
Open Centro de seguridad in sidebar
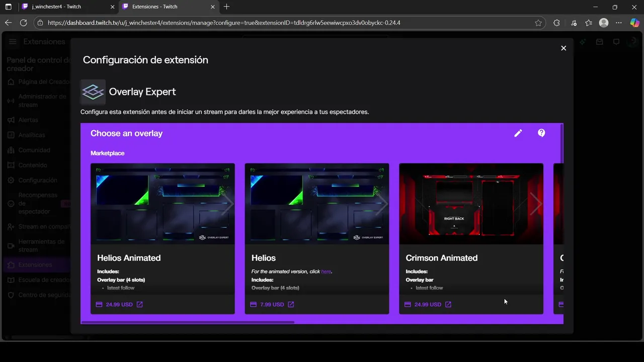click(38, 295)
